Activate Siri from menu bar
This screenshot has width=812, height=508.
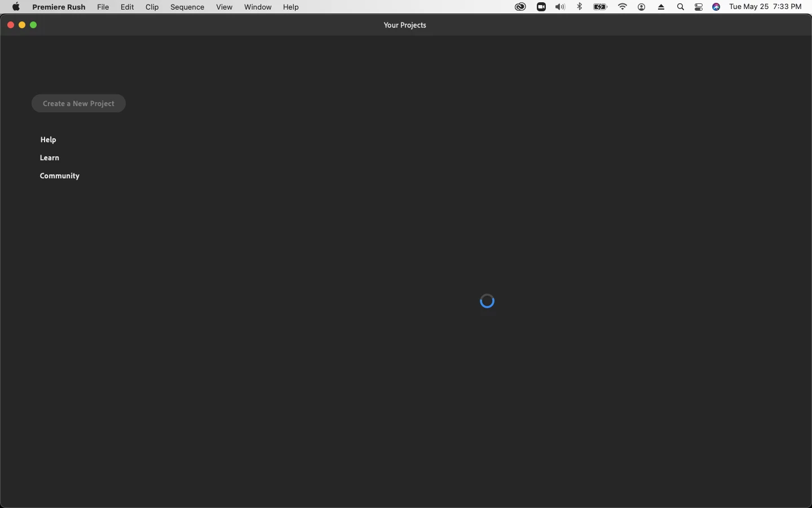tap(716, 7)
